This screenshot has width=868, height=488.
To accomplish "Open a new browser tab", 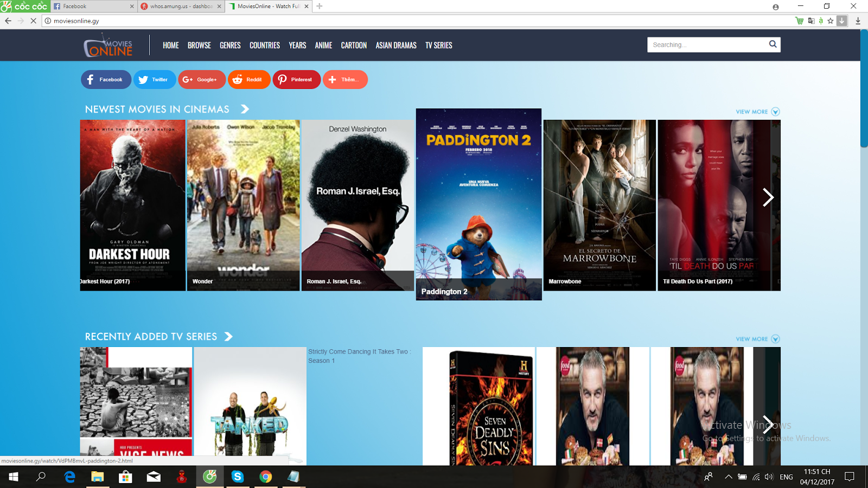I will pyautogui.click(x=320, y=7).
